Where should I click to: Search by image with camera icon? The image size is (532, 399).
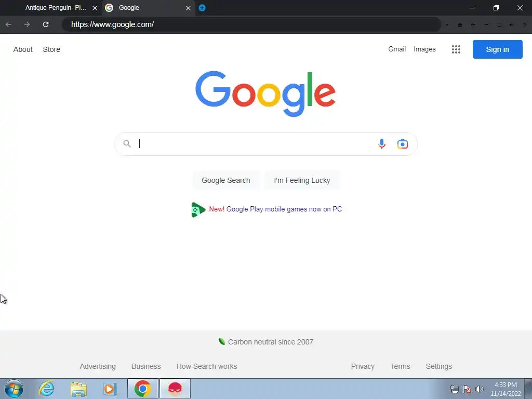tap(403, 144)
